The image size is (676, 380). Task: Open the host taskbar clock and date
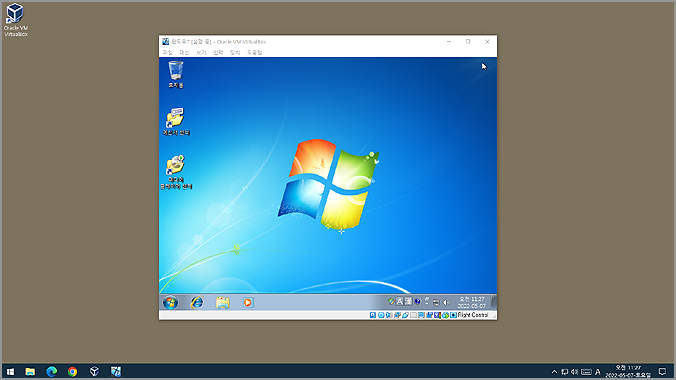pos(628,371)
